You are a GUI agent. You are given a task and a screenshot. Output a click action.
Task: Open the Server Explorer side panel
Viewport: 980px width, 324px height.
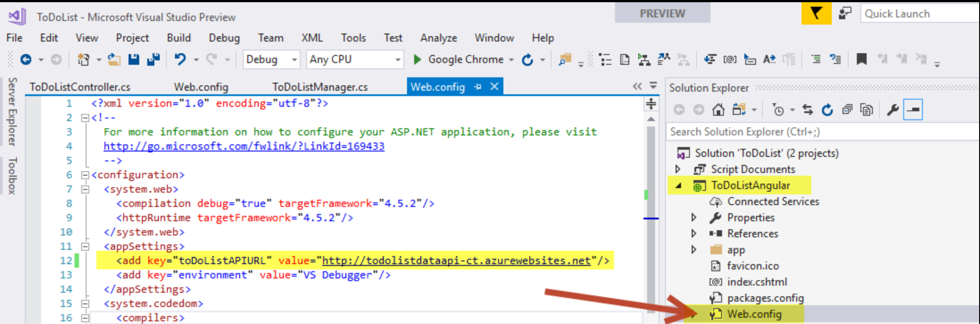click(12, 112)
